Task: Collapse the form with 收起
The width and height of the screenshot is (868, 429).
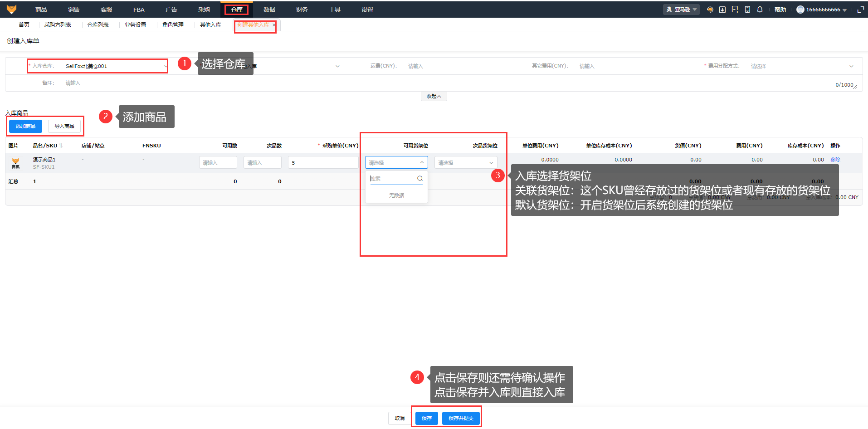Action: [x=434, y=96]
